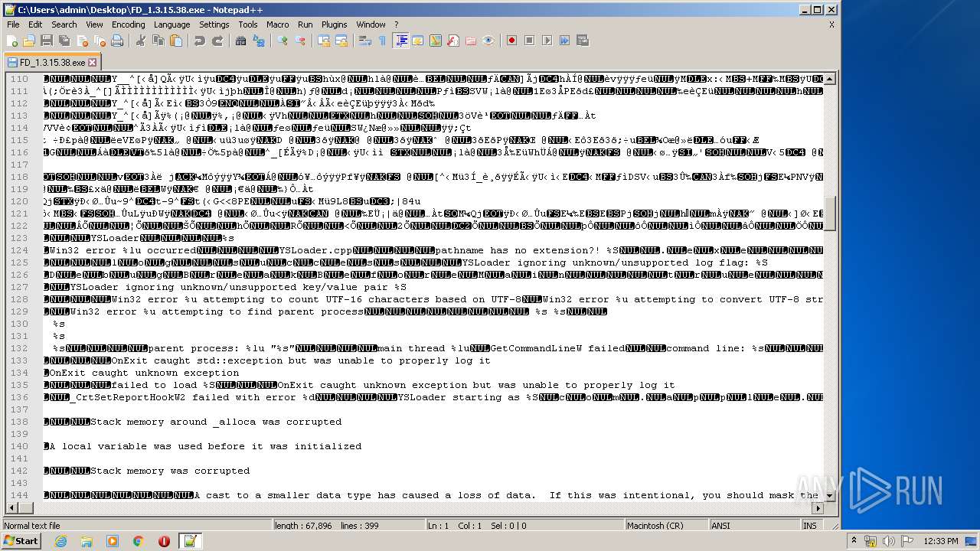Select the FD_1.3.15.38.exe document tab
The height and width of the screenshot is (551, 980).
pos(52,63)
